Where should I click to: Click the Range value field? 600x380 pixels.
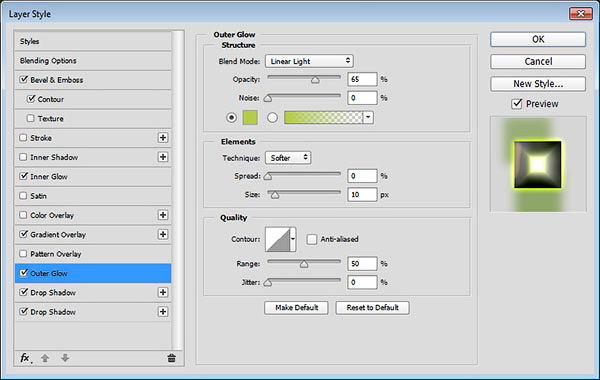point(362,264)
